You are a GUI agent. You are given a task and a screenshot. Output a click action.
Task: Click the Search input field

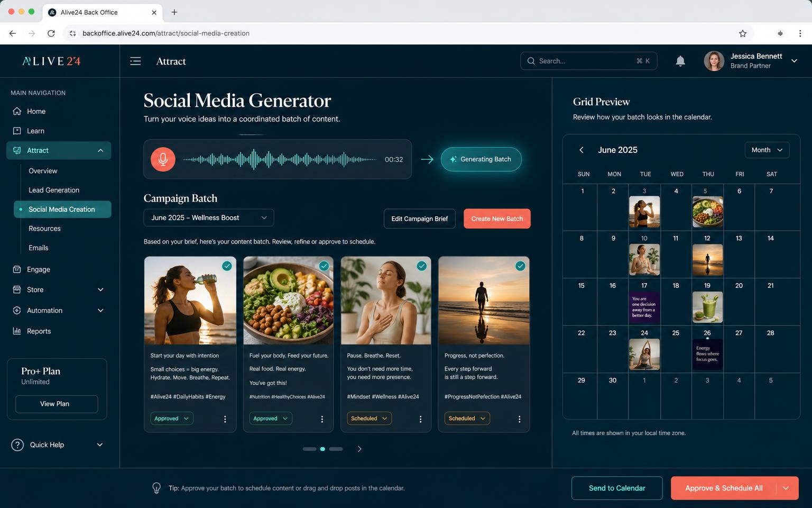click(588, 61)
